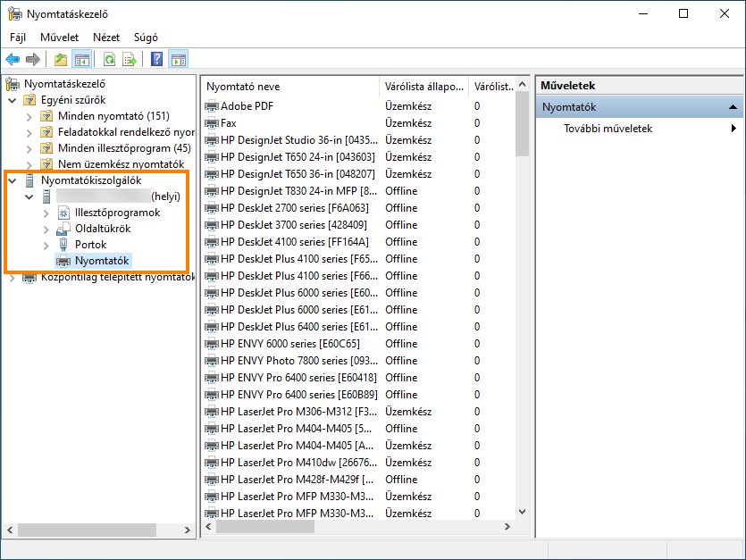Open the Művelet menu
Viewport: 746px width, 560px height.
60,38
